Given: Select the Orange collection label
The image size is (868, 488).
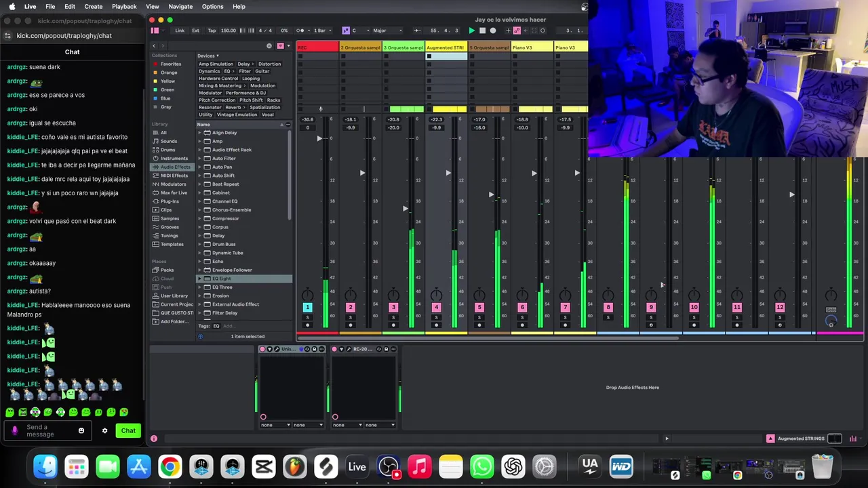Looking at the screenshot, I should [x=169, y=73].
